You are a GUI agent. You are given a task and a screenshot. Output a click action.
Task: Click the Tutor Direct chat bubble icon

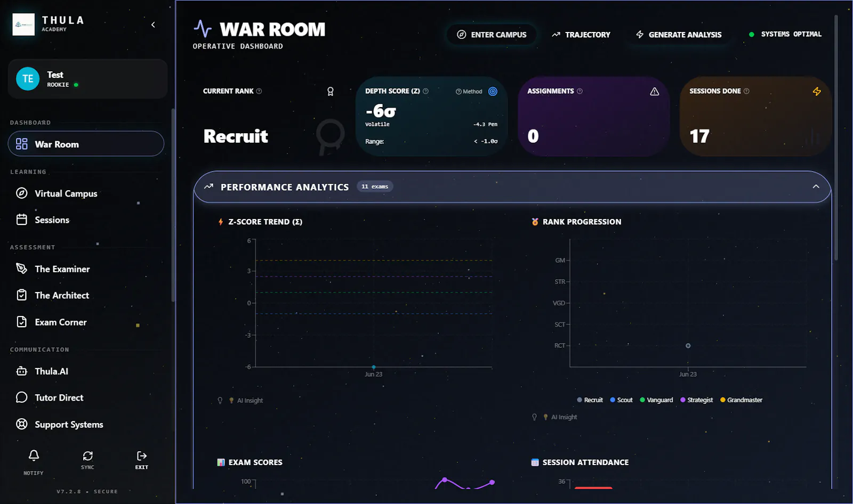(22, 397)
